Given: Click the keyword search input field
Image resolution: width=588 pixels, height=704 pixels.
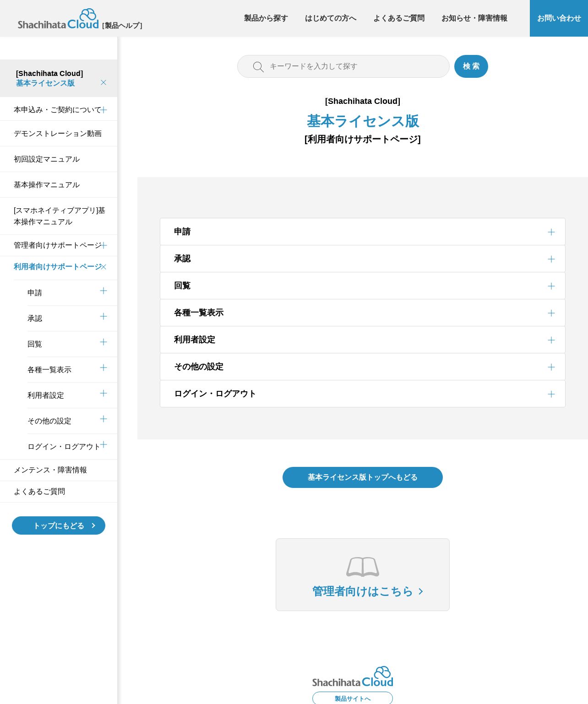Looking at the screenshot, I should 343,66.
